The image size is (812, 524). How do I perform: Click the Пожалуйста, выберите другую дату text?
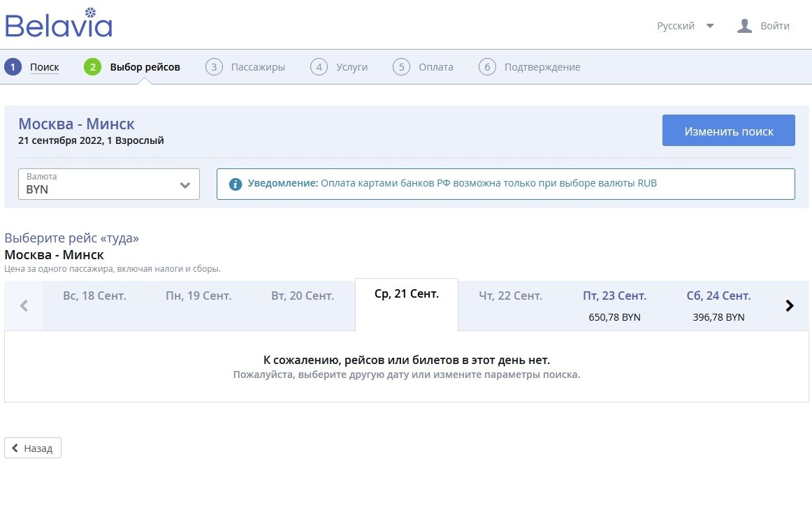(x=407, y=374)
